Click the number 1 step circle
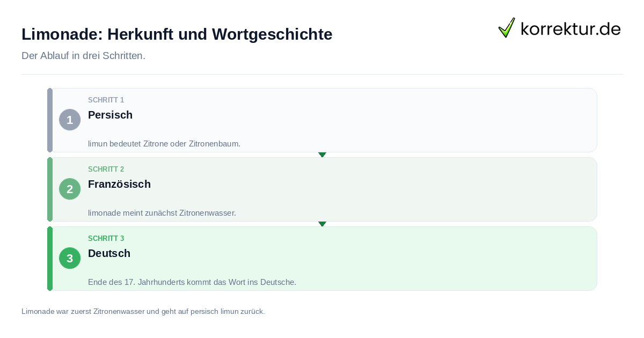This screenshot has width=644, height=338. tap(70, 120)
